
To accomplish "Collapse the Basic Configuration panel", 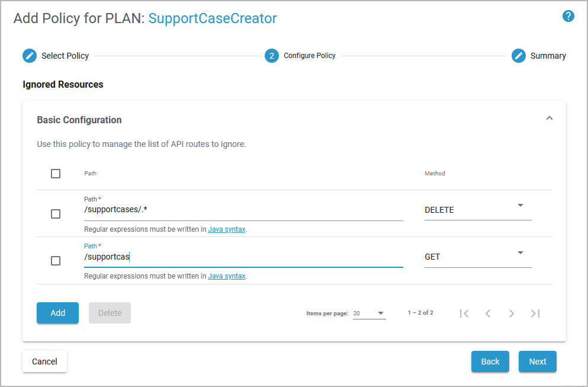I will 550,119.
